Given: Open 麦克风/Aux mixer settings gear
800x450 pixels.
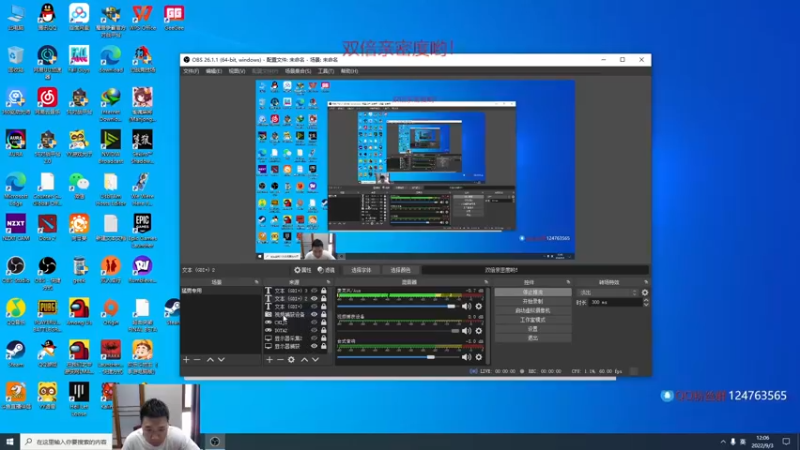Looking at the screenshot, I should tap(479, 306).
